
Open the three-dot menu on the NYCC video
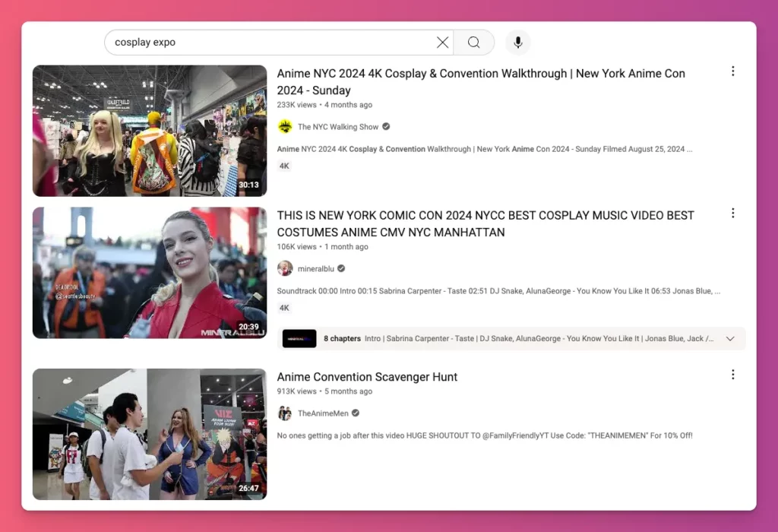pyautogui.click(x=732, y=213)
